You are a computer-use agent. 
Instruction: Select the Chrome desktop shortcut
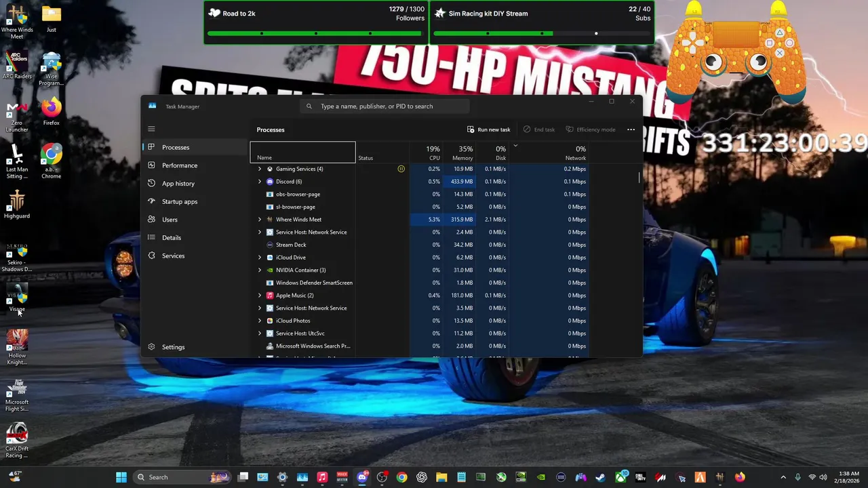pos(52,160)
